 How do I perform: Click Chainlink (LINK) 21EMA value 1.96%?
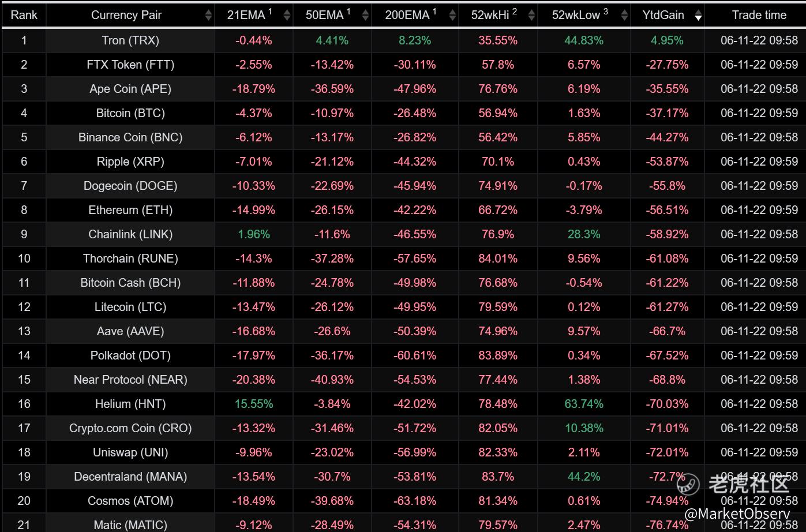pyautogui.click(x=254, y=234)
